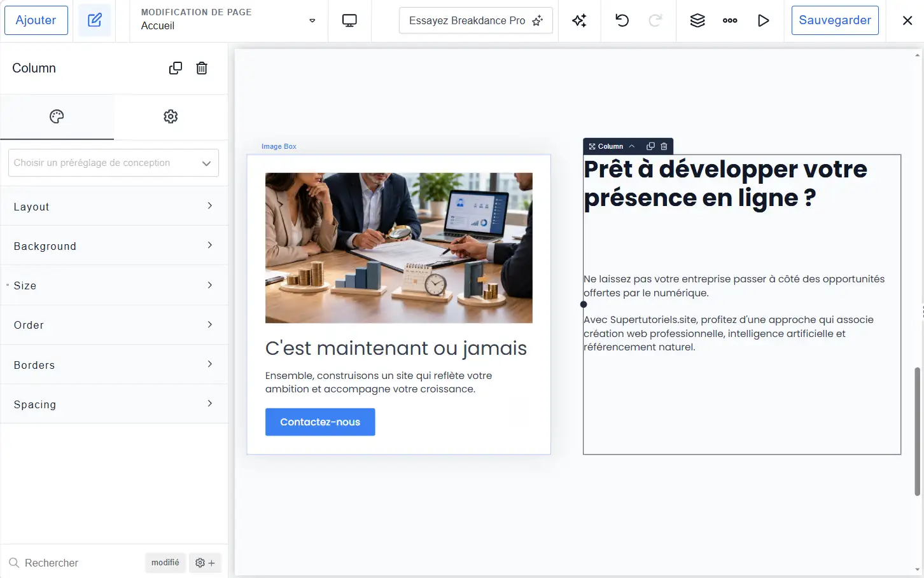Open the Accueil page selector dropdown
The width and height of the screenshot is (924, 578).
(228, 20)
